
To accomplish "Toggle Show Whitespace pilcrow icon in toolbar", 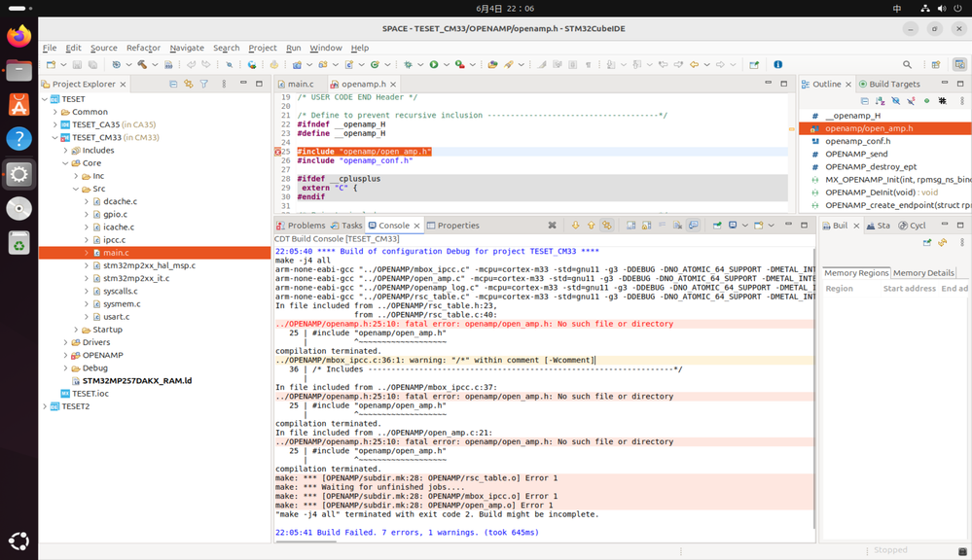I will pos(589,64).
